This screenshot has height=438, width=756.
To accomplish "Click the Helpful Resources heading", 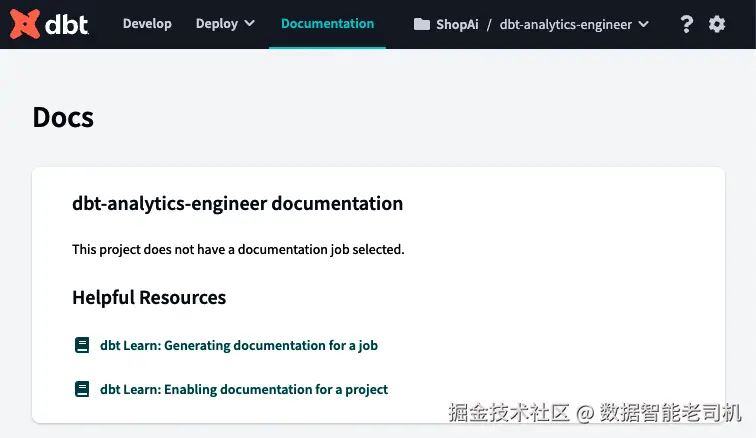I will coord(149,298).
